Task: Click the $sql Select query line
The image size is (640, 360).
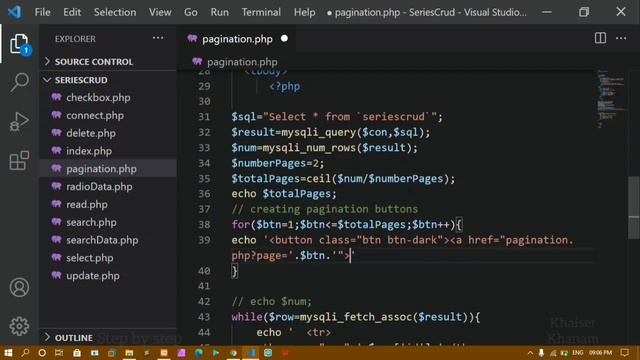Action: coord(337,117)
